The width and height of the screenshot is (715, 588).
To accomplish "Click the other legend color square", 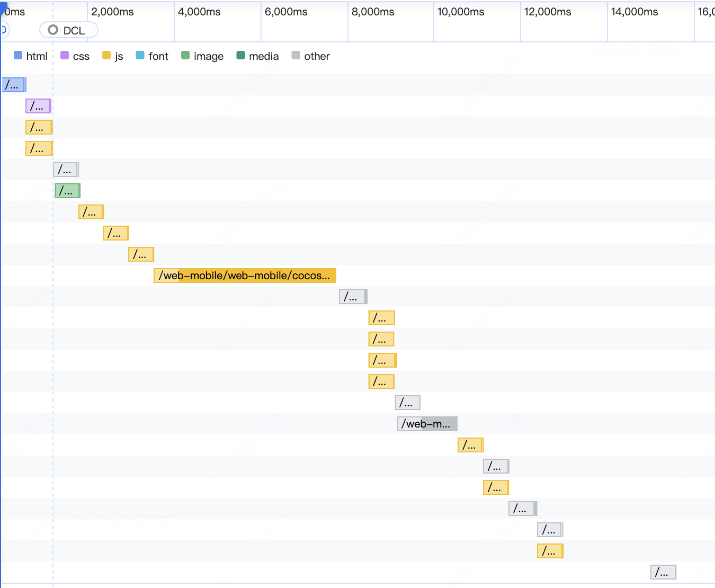I will tap(296, 55).
